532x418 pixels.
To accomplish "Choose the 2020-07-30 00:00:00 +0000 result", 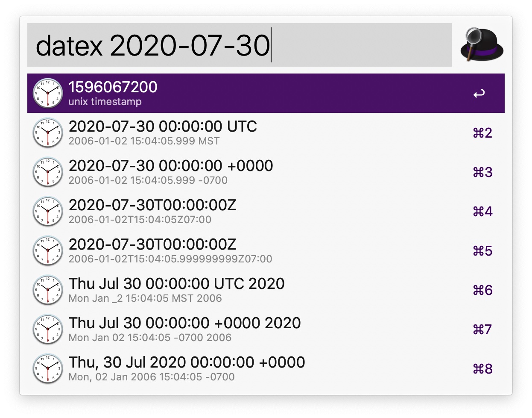I will point(266,172).
